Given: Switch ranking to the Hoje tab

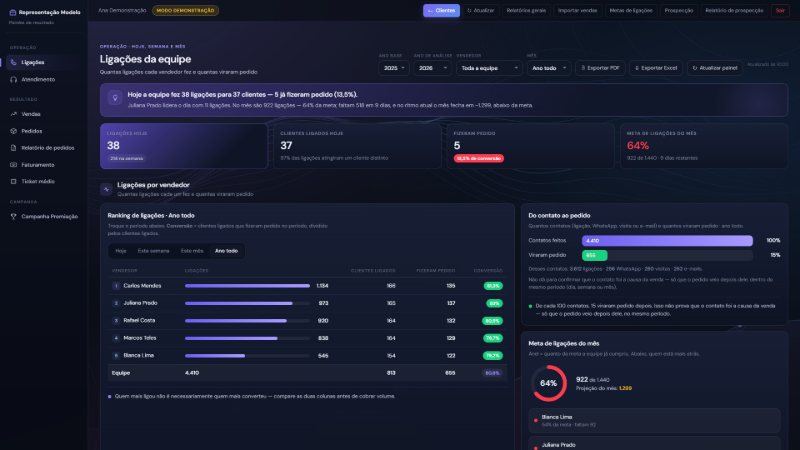Looking at the screenshot, I should click(x=121, y=251).
